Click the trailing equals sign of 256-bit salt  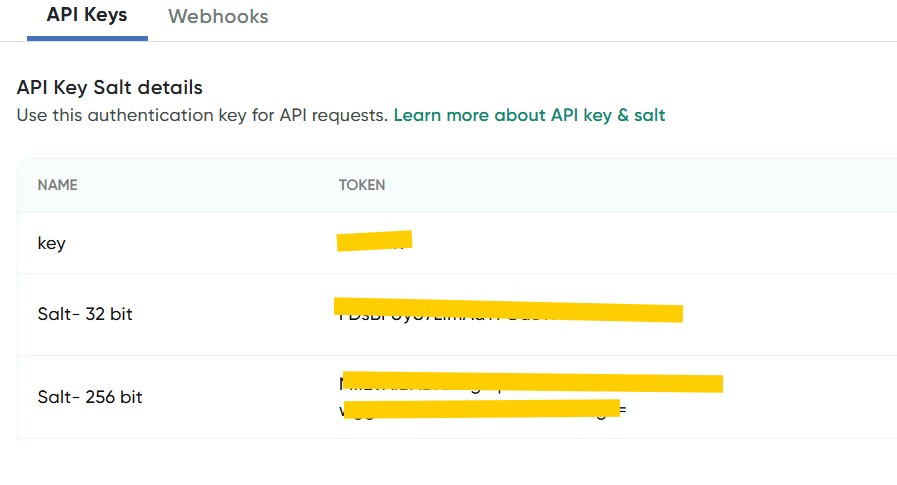(623, 410)
